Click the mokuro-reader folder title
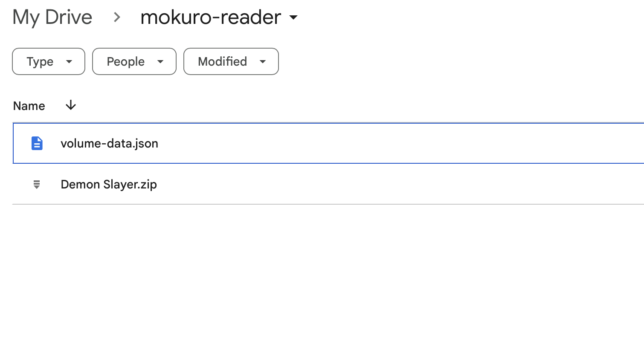The image size is (644, 359). click(211, 17)
